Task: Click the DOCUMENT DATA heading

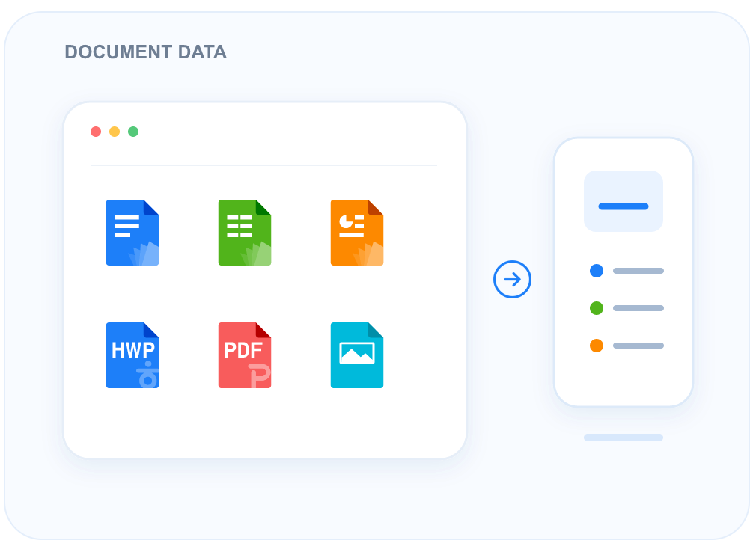Action: (x=146, y=52)
